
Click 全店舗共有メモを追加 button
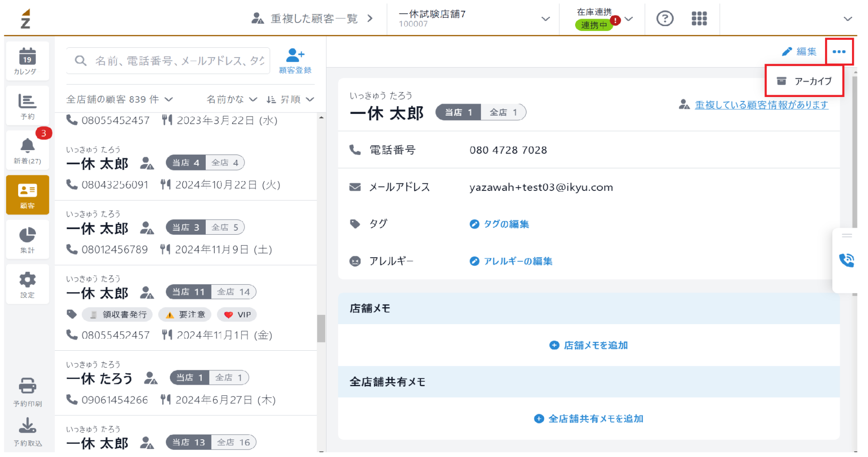coord(588,419)
